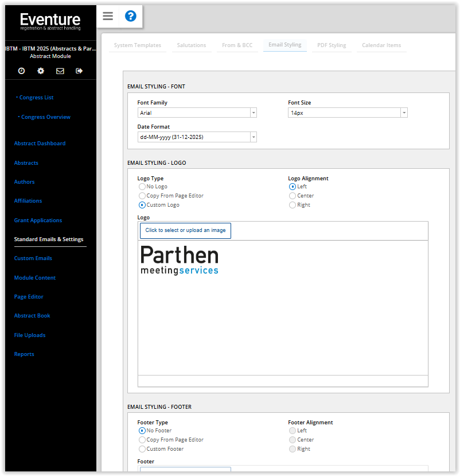Open the Page Editor link
The height and width of the screenshot is (476, 460).
point(29,297)
